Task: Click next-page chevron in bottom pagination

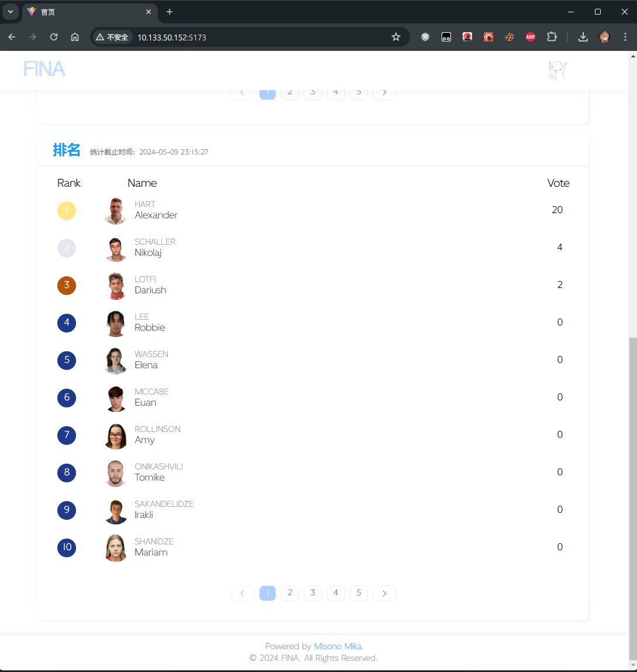Action: 384,593
